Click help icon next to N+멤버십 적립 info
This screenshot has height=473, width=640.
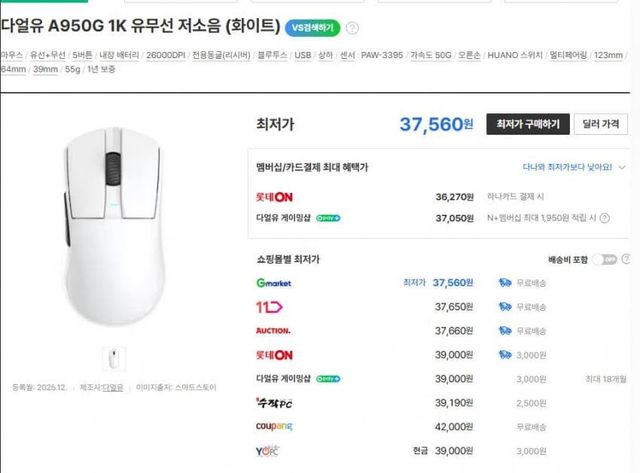coord(592,217)
